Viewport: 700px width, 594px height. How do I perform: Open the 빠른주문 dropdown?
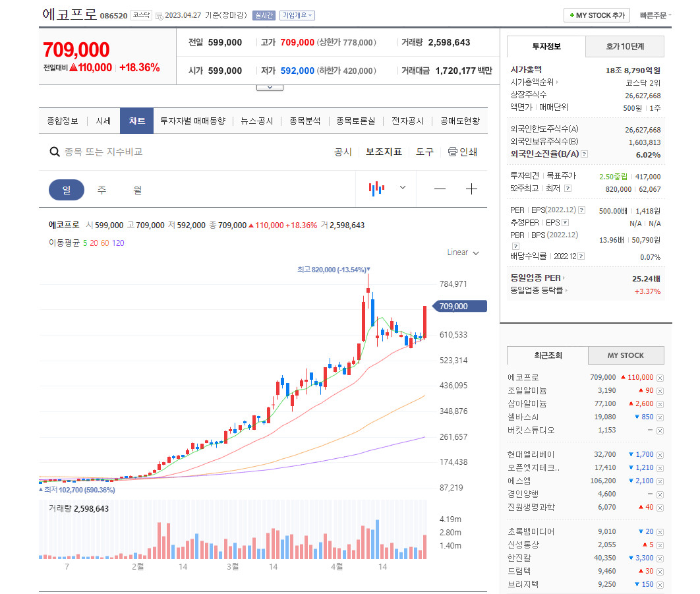click(x=655, y=15)
